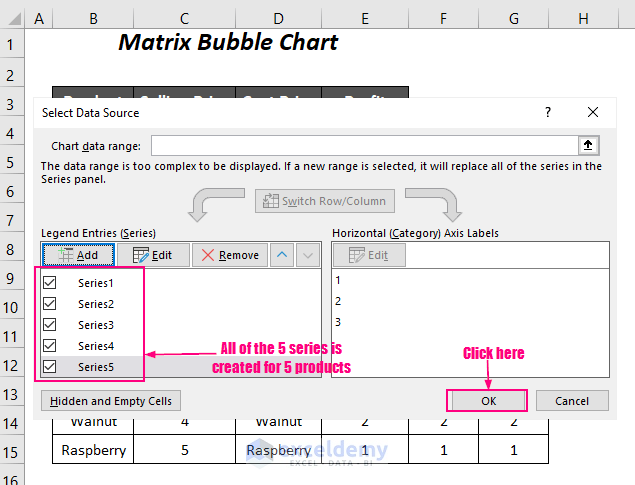Viewport: 635px width, 485px height.
Task: Select row 5 header
Action: click(x=12, y=162)
